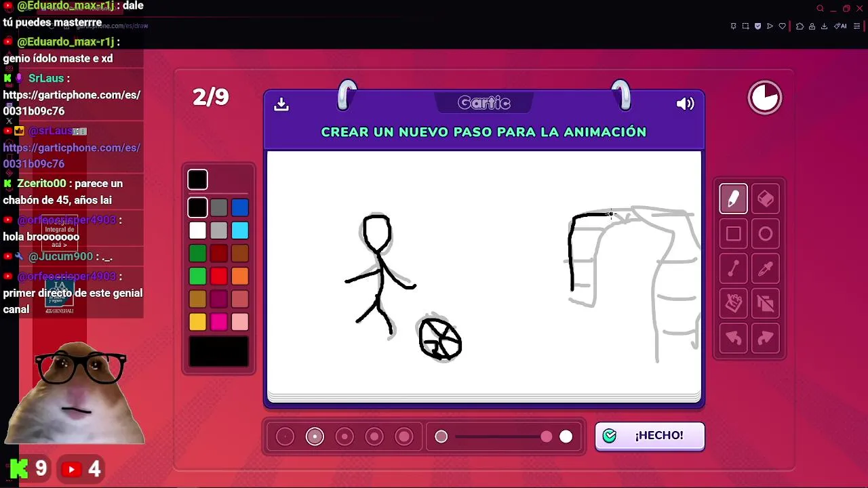Select the third brush size
Image resolution: width=868 pixels, height=488 pixels.
(x=344, y=436)
